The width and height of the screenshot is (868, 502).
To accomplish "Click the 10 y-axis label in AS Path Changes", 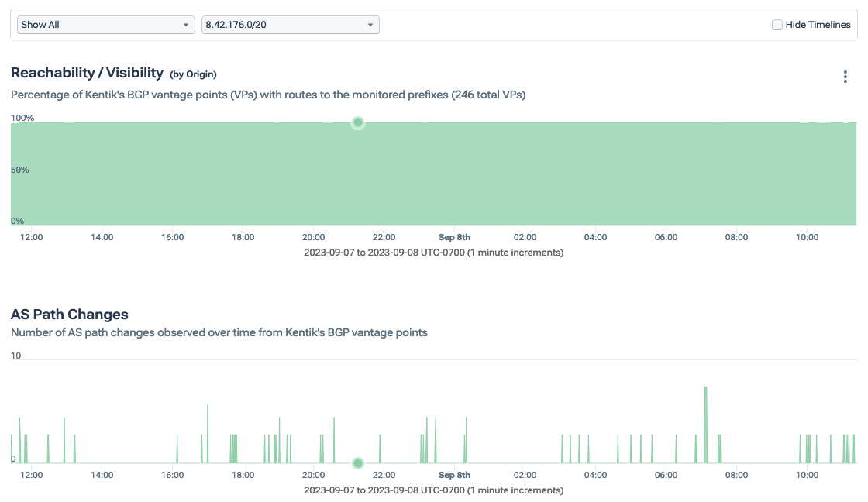I will [x=16, y=356].
